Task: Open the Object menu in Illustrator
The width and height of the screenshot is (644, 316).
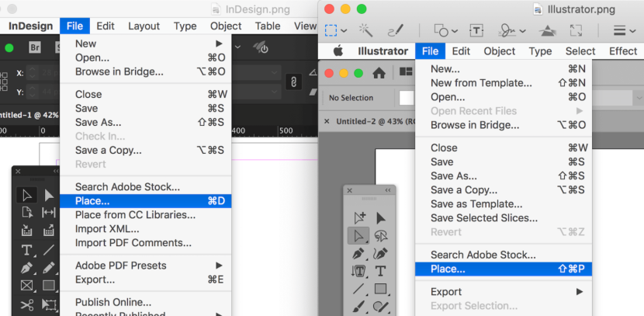Action: click(499, 51)
